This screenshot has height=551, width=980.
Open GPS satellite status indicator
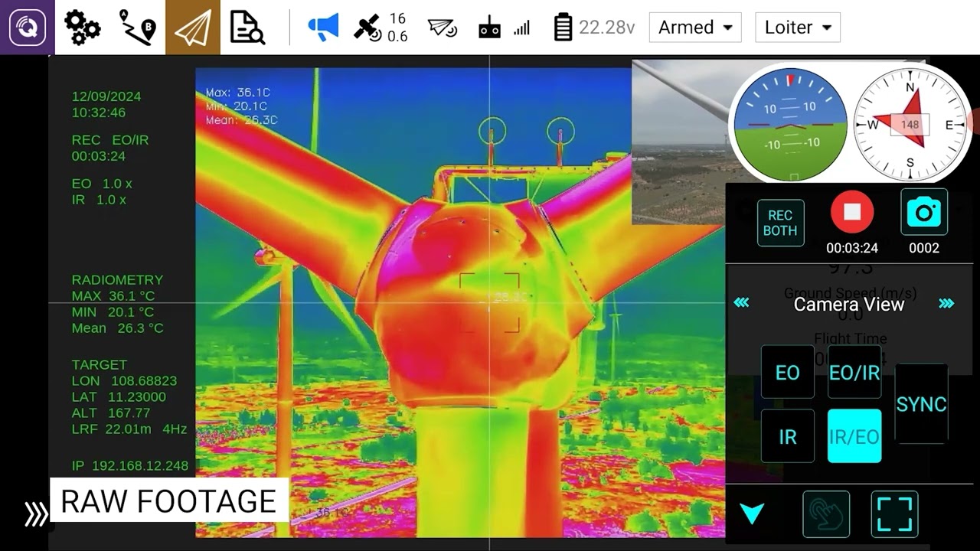coord(380,28)
